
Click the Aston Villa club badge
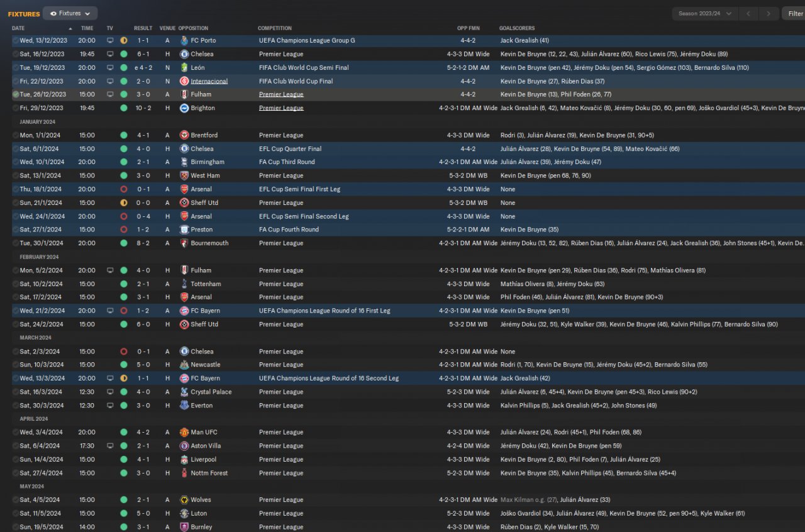[x=184, y=446]
